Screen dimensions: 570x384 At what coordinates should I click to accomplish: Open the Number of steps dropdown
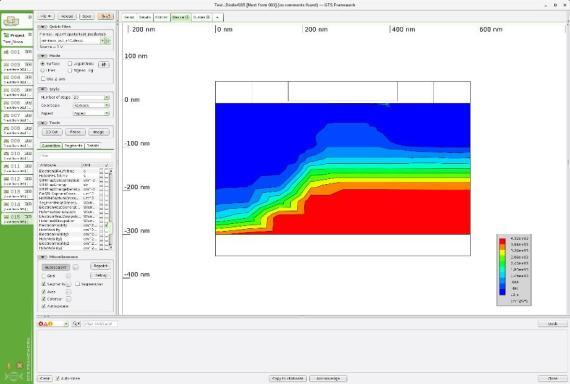tap(91, 97)
